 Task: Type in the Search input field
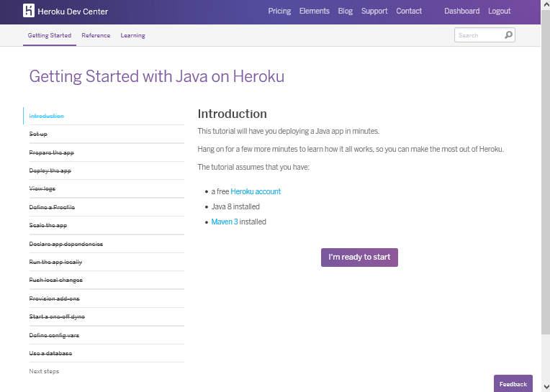[x=479, y=35]
